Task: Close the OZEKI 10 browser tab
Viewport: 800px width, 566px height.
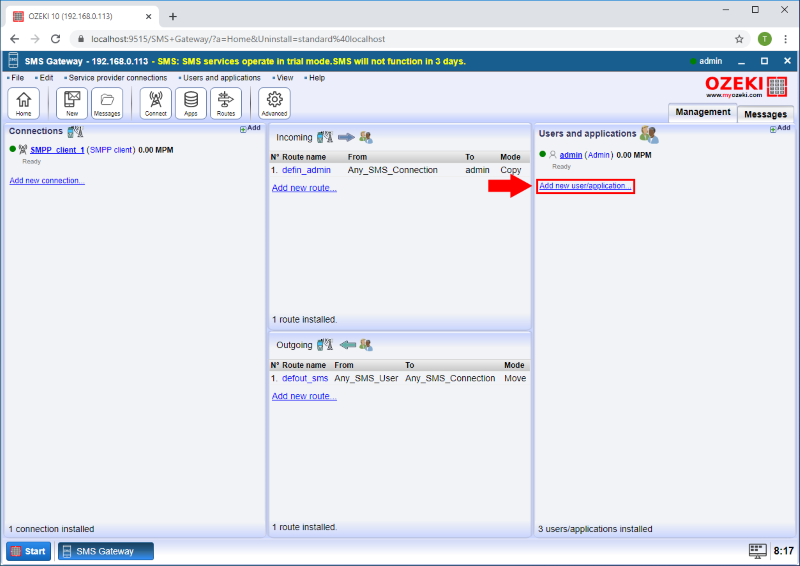Action: (x=148, y=16)
